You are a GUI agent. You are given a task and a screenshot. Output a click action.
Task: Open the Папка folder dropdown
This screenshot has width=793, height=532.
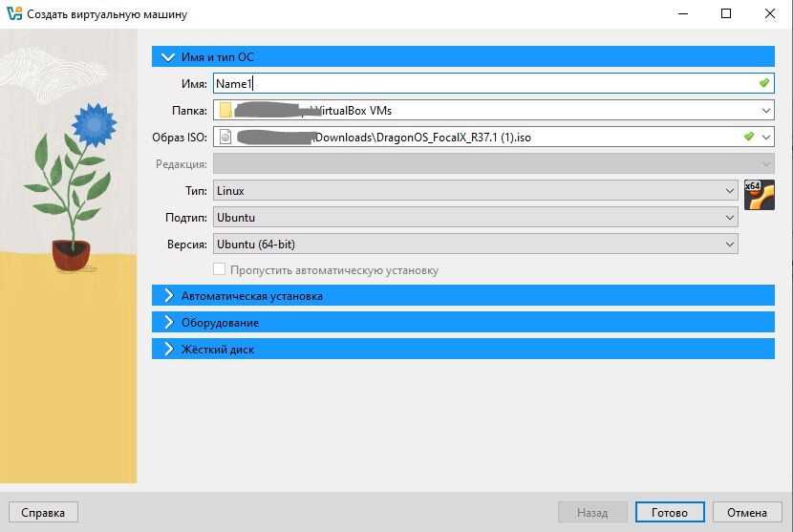[765, 110]
